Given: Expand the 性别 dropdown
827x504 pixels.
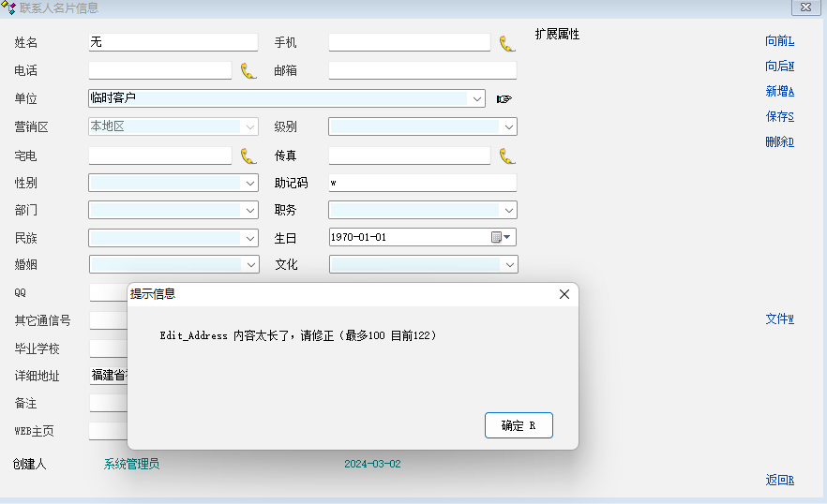Looking at the screenshot, I should click(x=249, y=184).
